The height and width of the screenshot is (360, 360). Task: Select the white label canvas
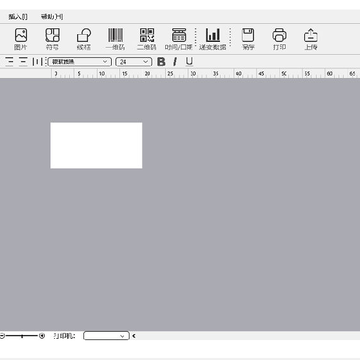coord(96,145)
